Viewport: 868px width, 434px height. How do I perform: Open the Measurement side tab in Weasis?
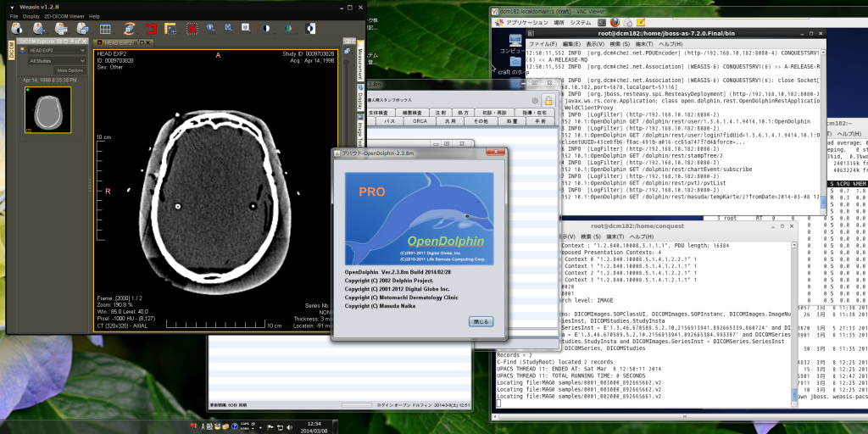(360, 60)
